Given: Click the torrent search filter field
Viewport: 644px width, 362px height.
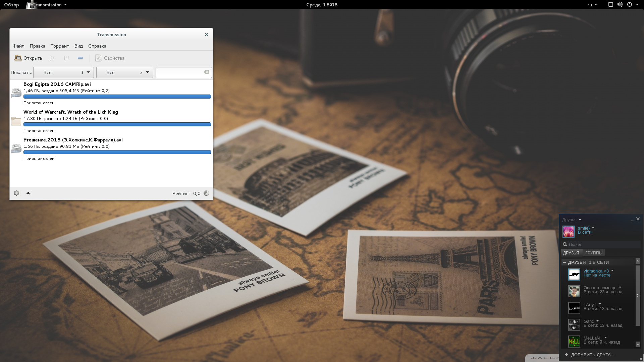Looking at the screenshot, I should (x=179, y=72).
